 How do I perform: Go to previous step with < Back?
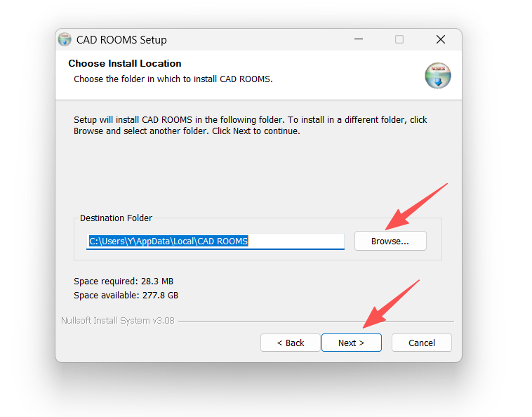pyautogui.click(x=290, y=343)
